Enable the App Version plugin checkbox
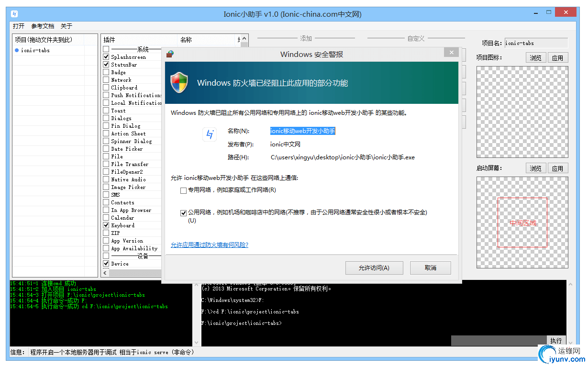The image size is (588, 367). point(106,241)
